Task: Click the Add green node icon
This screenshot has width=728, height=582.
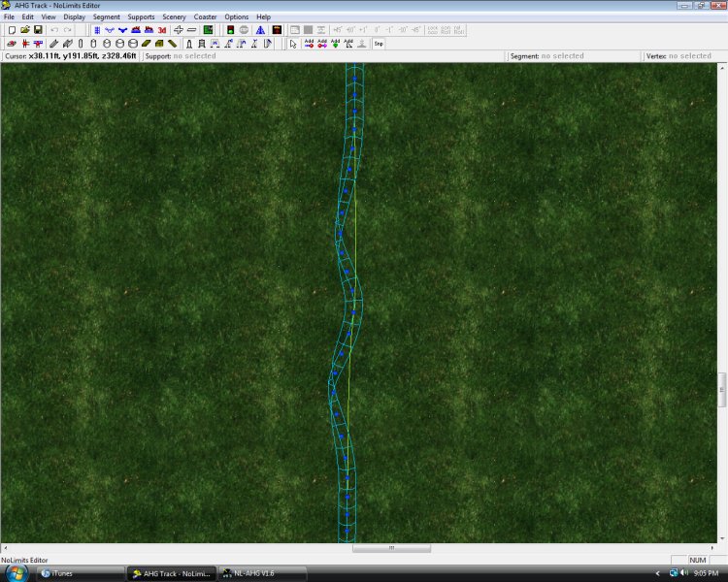Action: (x=335, y=44)
